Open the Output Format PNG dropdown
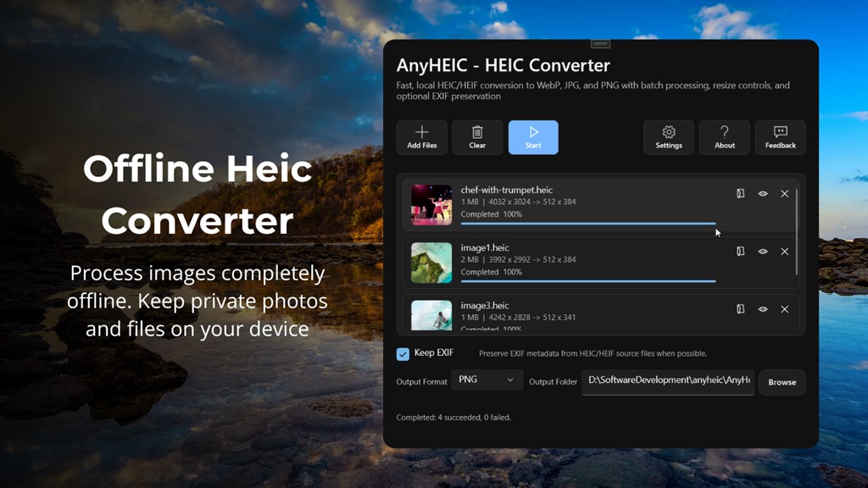Image resolution: width=868 pixels, height=488 pixels. click(x=487, y=380)
